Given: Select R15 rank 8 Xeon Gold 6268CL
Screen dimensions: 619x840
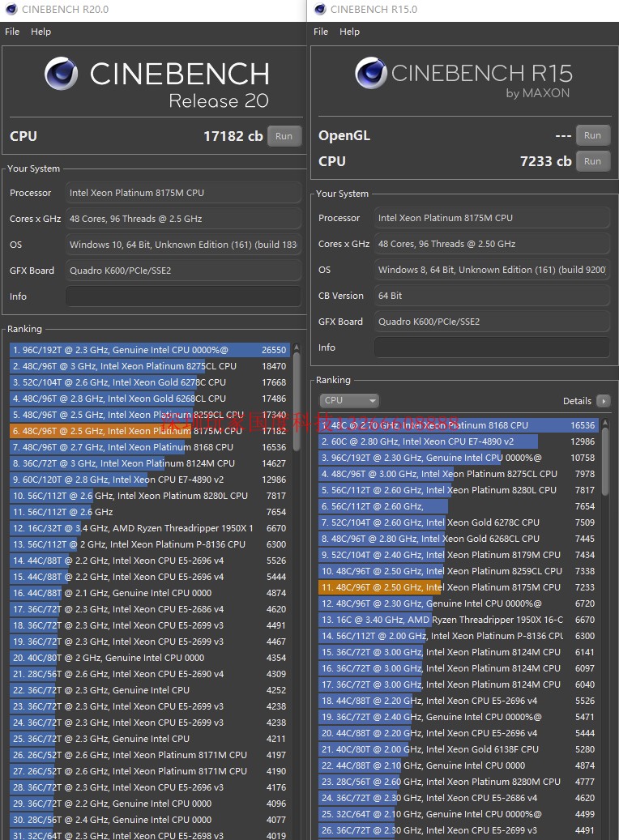Looking at the screenshot, I should (459, 539).
